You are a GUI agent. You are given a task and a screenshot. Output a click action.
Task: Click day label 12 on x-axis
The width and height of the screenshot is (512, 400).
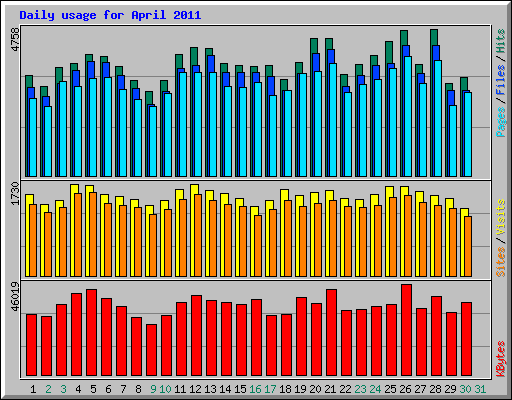pos(195,389)
